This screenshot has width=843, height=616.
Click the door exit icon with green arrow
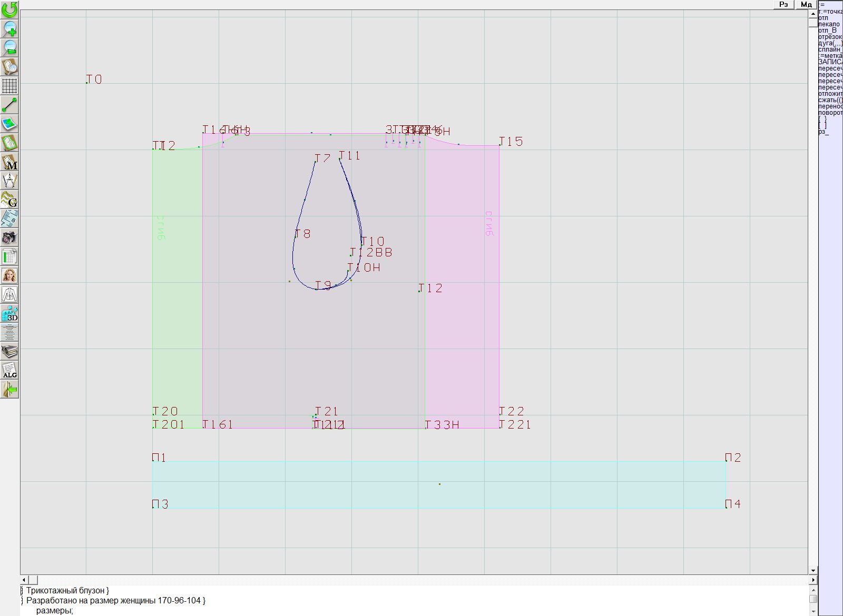pyautogui.click(x=9, y=390)
